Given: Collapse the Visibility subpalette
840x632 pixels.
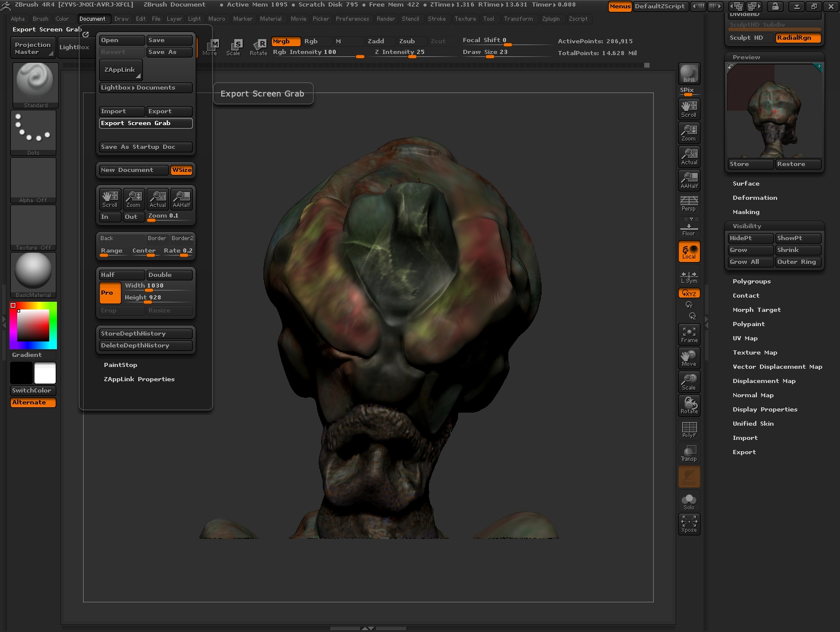Looking at the screenshot, I should (x=747, y=226).
